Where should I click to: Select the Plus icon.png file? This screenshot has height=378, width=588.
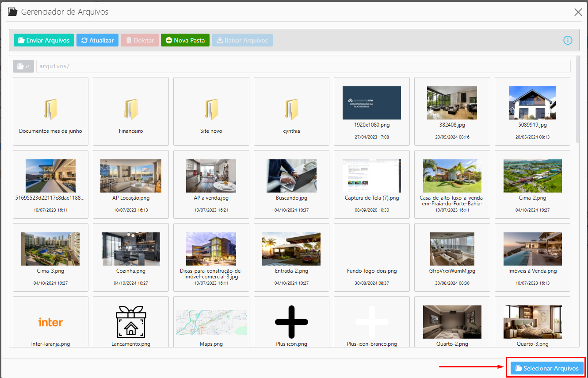pyautogui.click(x=291, y=322)
